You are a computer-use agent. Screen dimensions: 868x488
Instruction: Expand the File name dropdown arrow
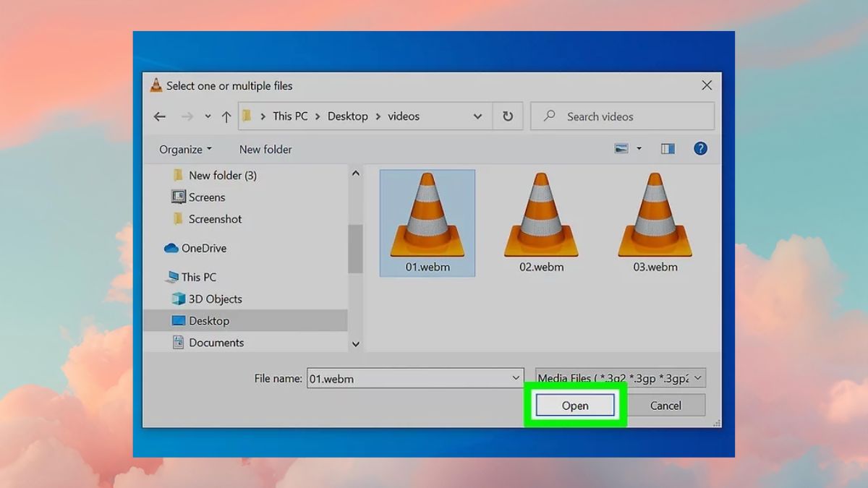516,378
